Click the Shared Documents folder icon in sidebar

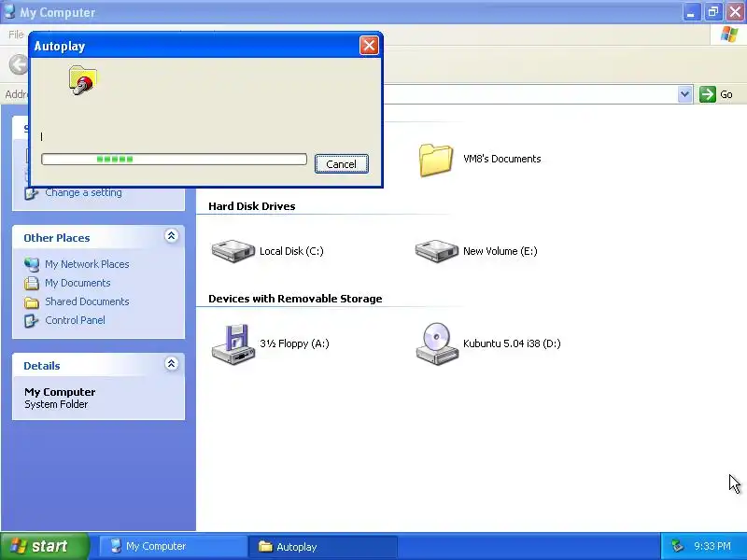(32, 302)
